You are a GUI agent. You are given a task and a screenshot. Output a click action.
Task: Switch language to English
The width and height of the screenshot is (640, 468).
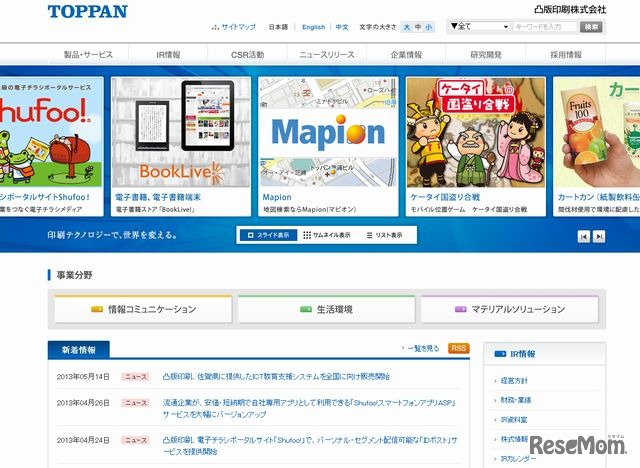[x=313, y=27]
